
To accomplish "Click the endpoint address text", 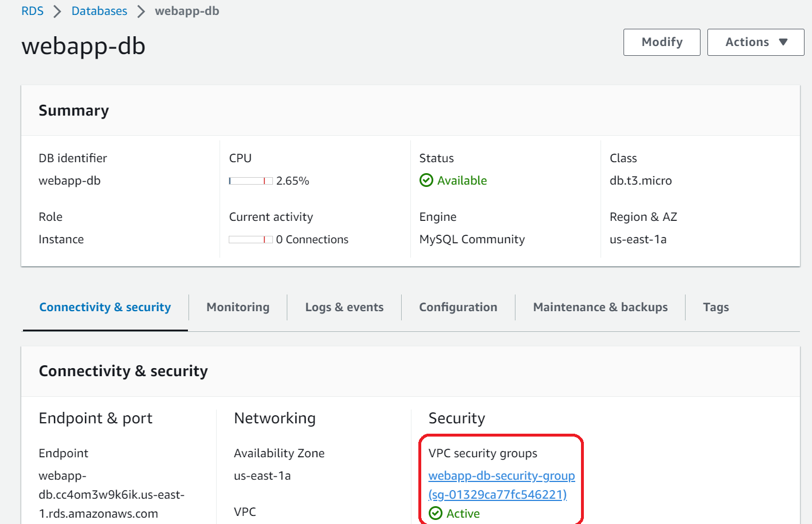I will click(x=111, y=495).
